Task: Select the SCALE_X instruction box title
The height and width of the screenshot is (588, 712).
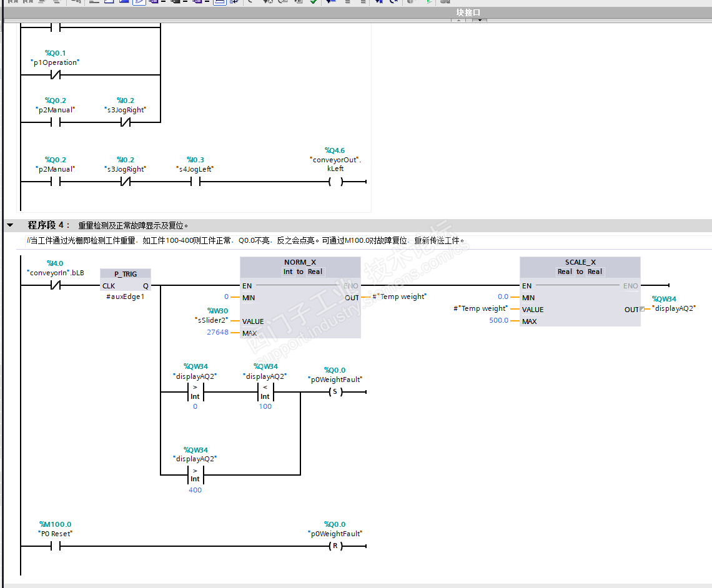Action: 580,262
